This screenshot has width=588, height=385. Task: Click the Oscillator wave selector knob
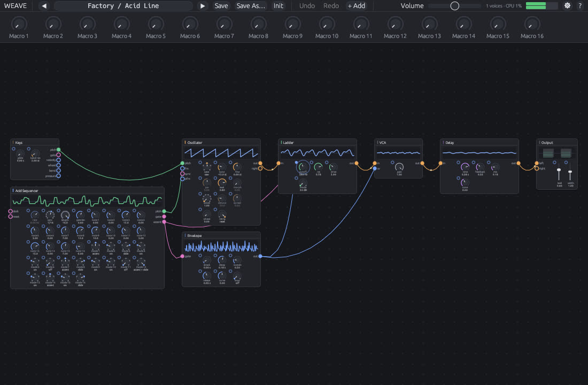[207, 167]
